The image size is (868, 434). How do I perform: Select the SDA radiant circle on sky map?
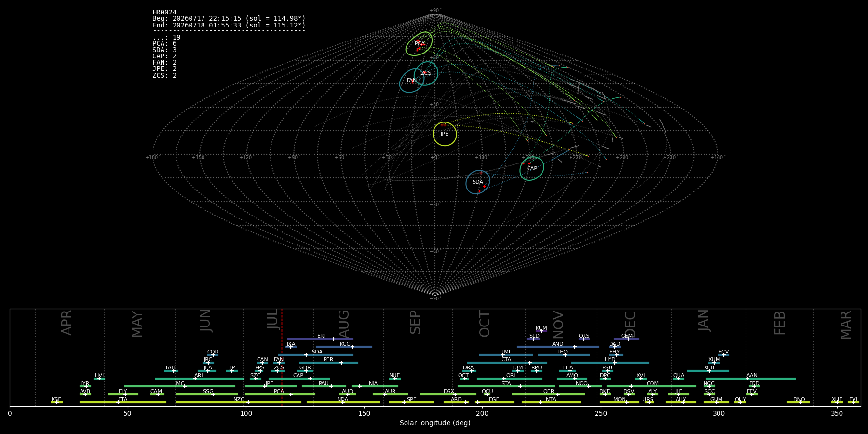(478, 182)
